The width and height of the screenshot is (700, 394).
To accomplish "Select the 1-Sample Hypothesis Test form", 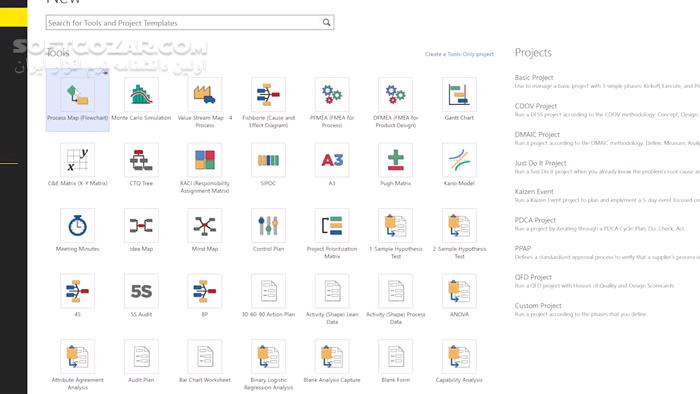I will [396, 226].
